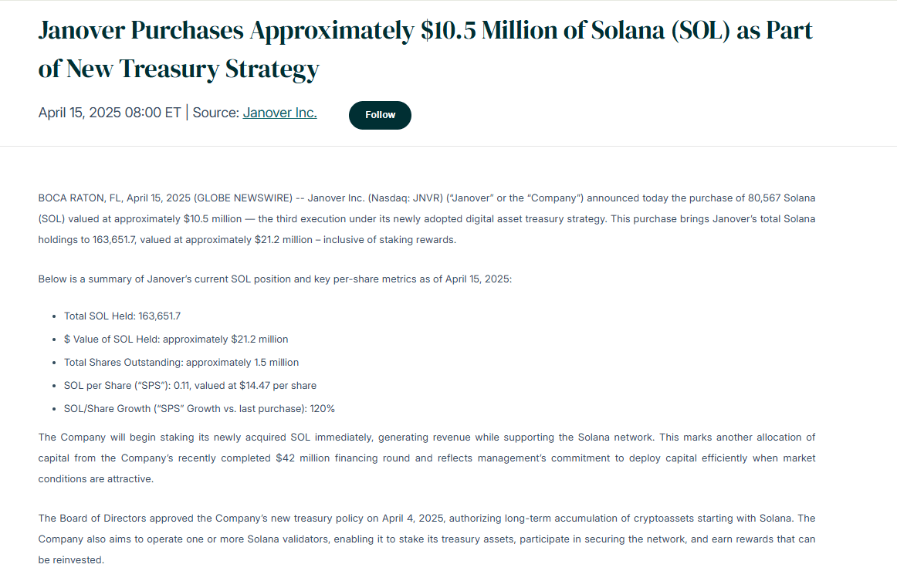Click the article headline about Solana purchase
The width and height of the screenshot is (897, 588).
point(425,49)
